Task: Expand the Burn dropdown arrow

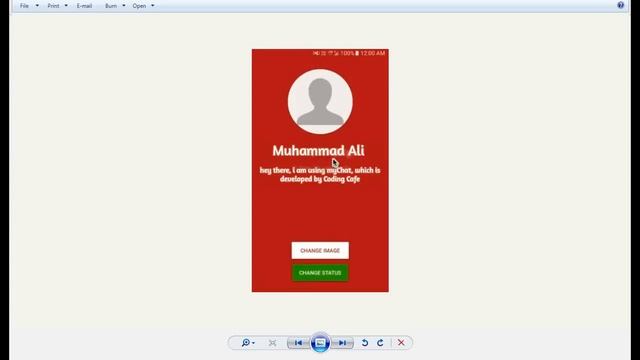Action: [124, 6]
